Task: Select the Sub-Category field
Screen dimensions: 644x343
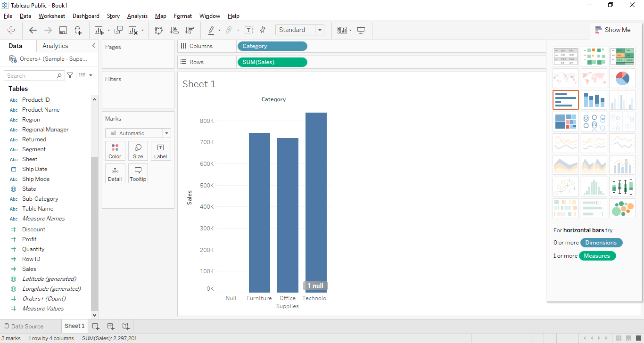Action: tap(40, 199)
